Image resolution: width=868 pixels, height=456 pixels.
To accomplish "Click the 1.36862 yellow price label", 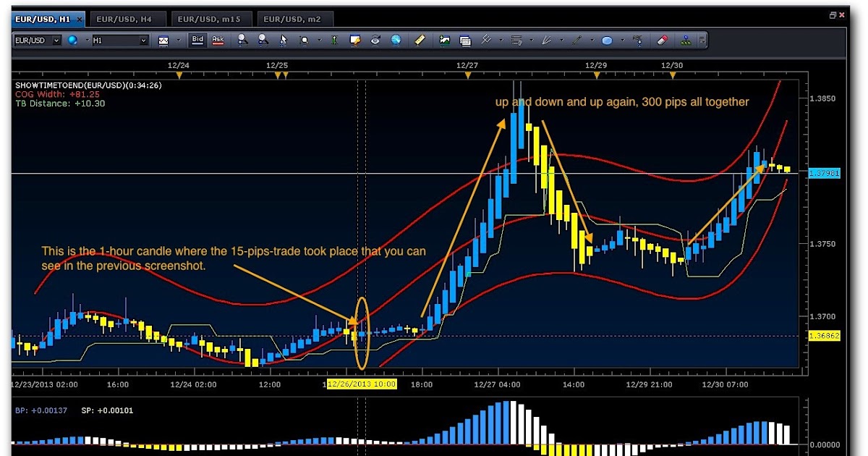I will click(824, 336).
